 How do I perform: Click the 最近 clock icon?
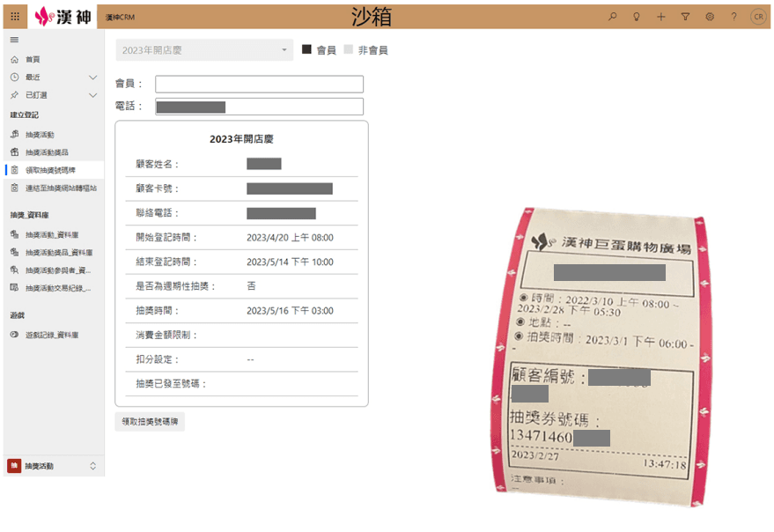tap(14, 77)
